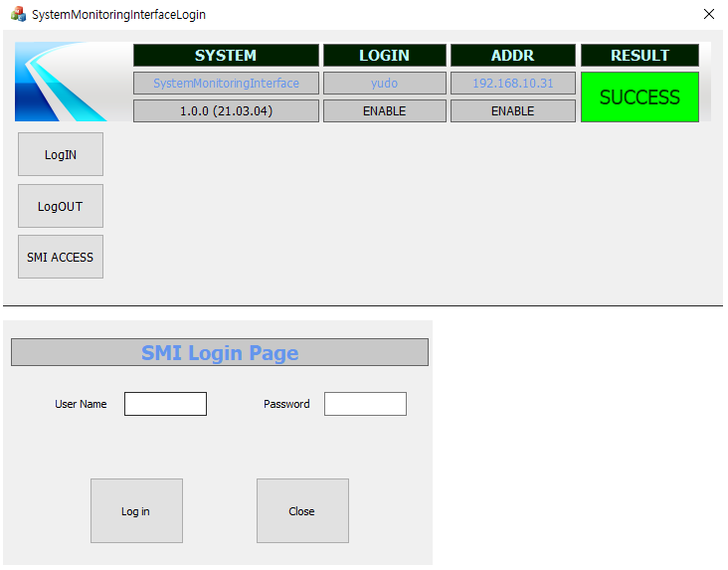Screen dimensions: 728x570
Task: Click the green SUCCESS result indicator
Action: coord(639,97)
